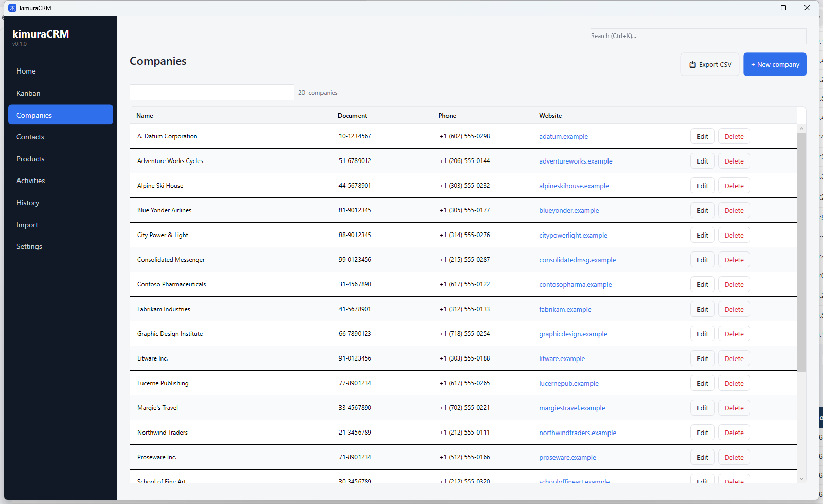Viewport: 823px width, 504px height.
Task: Open the northwindtraders.example website
Action: [577, 433]
